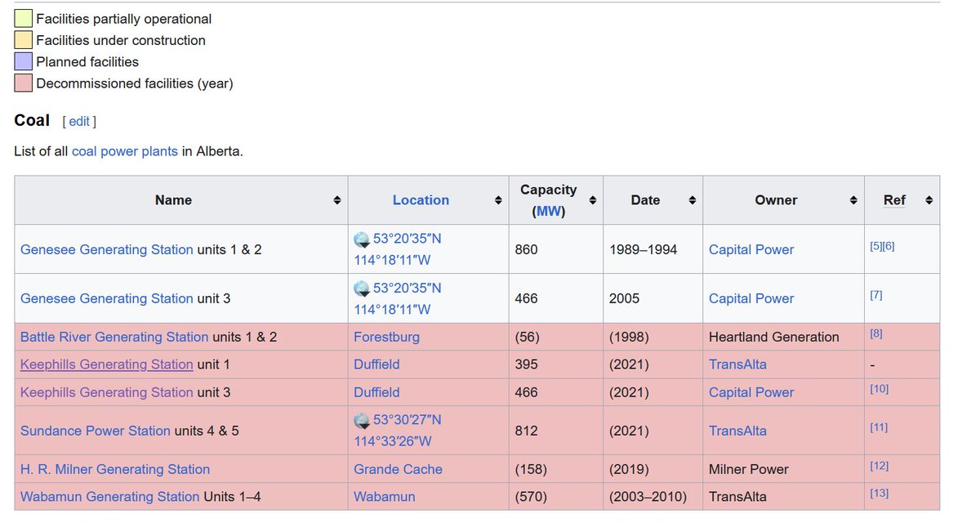The width and height of the screenshot is (980, 528).
Task: Click globe icon in Sundance Power Station row
Action: coord(362,421)
